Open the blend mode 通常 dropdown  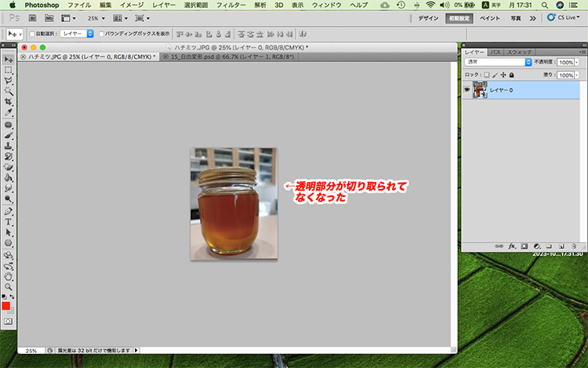tap(498, 62)
